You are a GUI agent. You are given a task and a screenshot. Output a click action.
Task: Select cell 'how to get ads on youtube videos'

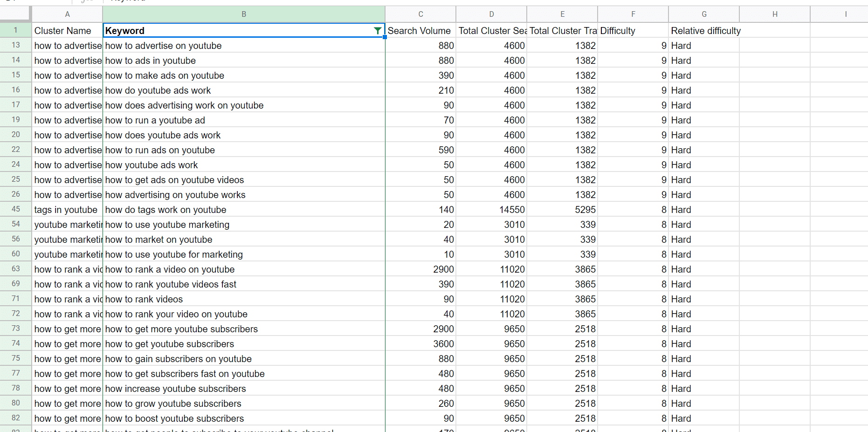click(x=244, y=180)
